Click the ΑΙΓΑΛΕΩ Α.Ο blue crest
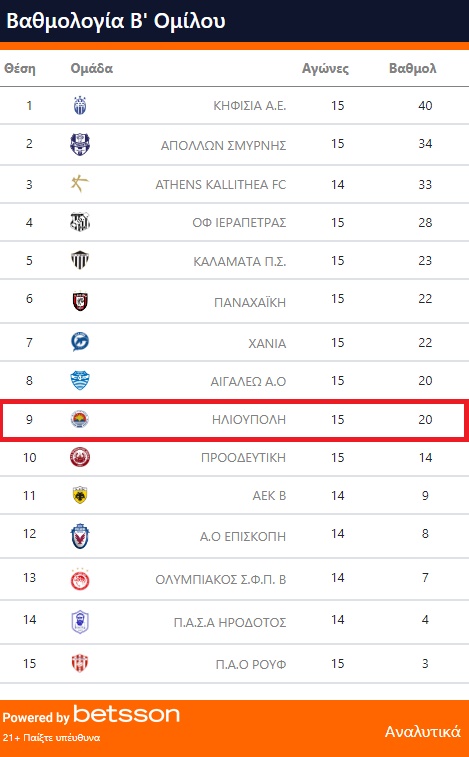Screen dimensions: 469x757 pos(80,380)
